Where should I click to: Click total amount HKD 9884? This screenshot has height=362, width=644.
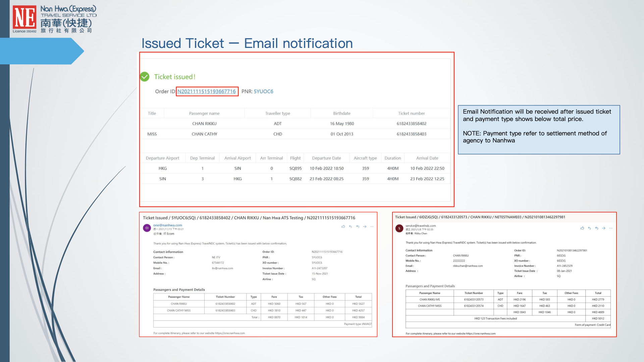358,317
